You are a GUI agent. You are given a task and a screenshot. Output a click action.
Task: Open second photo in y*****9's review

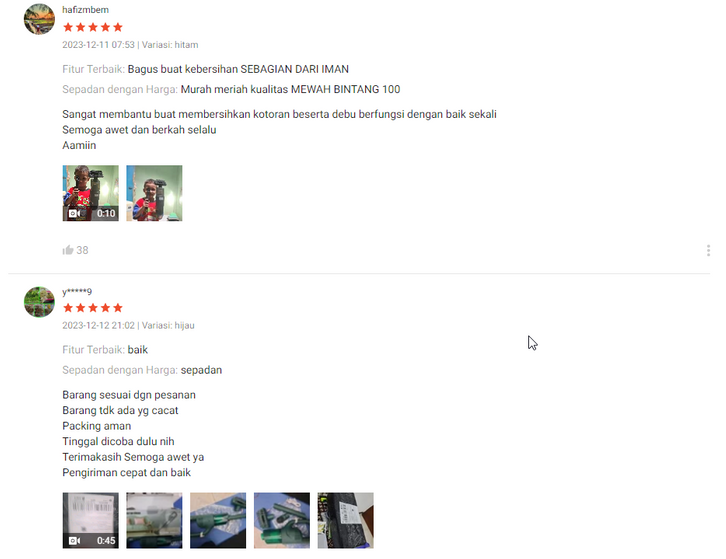click(x=154, y=521)
